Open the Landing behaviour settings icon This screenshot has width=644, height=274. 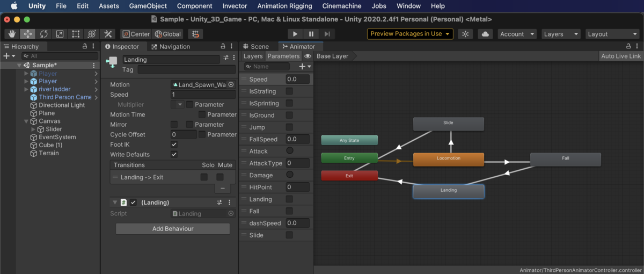219,203
